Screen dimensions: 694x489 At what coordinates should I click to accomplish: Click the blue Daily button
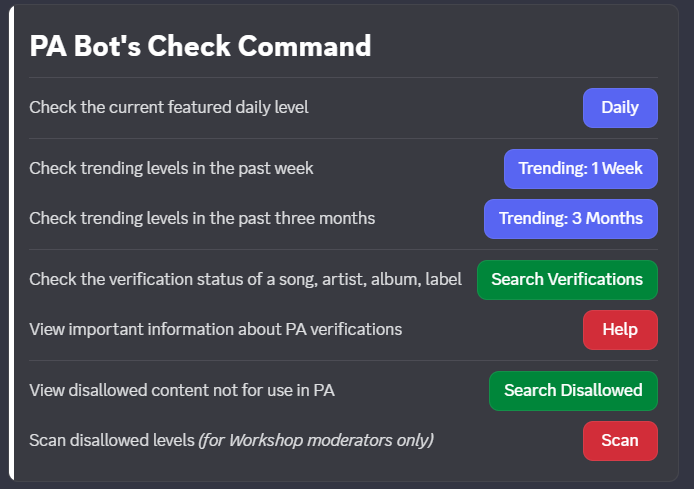pyautogui.click(x=620, y=108)
